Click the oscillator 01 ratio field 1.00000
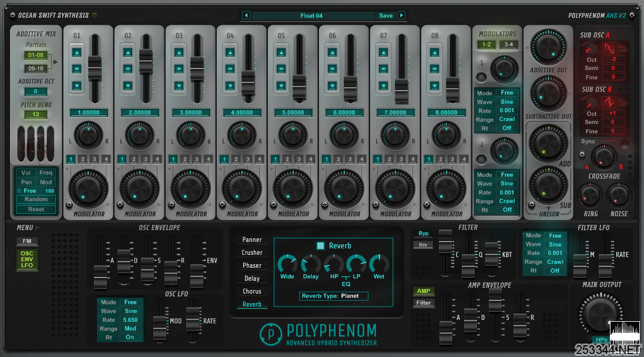The image size is (644, 357). [89, 112]
